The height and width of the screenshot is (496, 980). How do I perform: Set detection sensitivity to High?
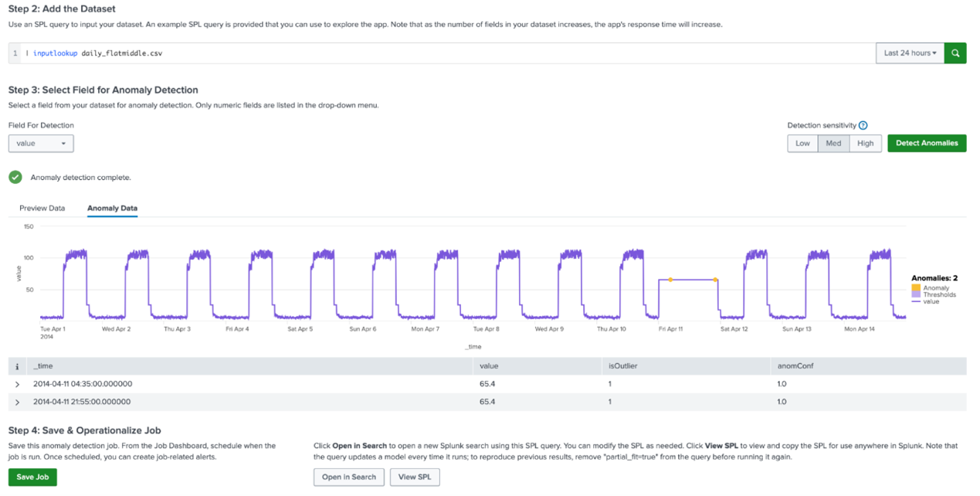click(x=865, y=143)
